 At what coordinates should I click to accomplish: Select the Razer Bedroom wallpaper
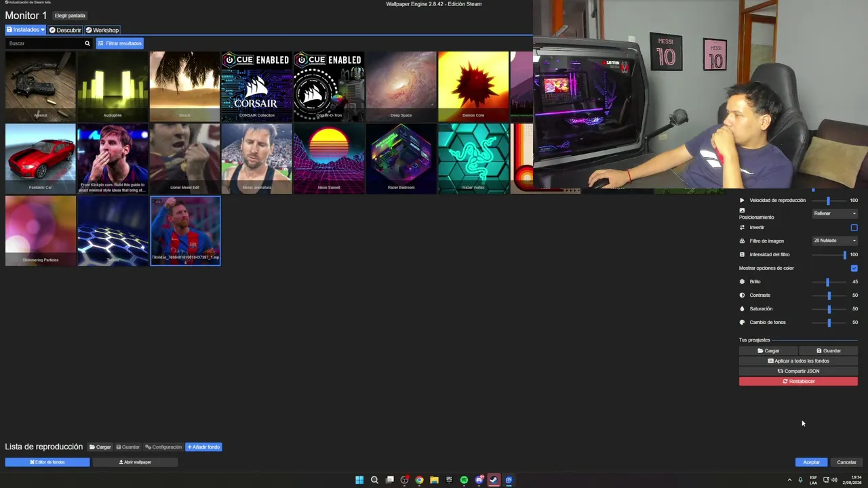[401, 159]
